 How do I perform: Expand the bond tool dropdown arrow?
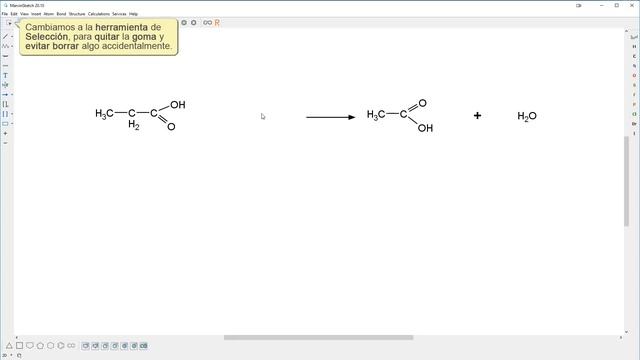click(12, 37)
